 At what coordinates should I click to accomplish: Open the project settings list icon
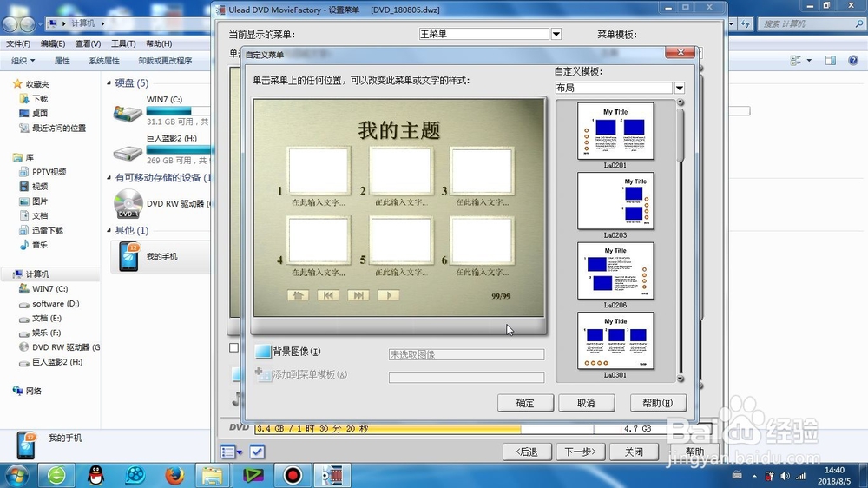tap(231, 452)
